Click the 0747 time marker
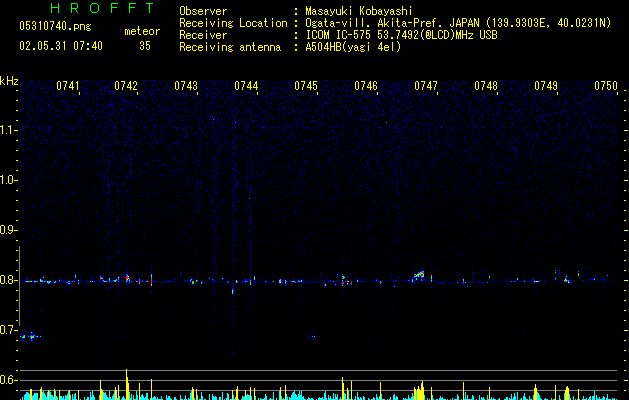The width and height of the screenshot is (629, 400). pos(426,86)
